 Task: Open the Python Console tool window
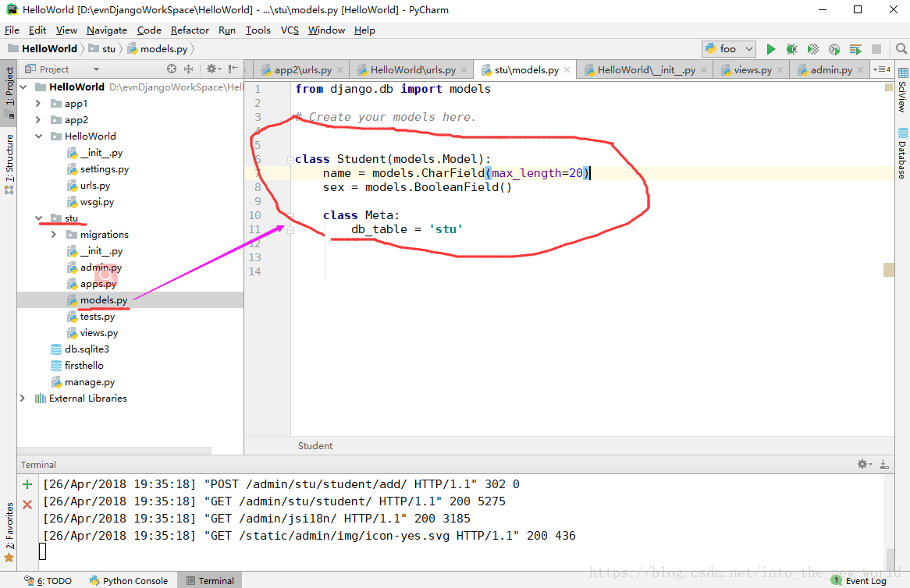coord(129,580)
